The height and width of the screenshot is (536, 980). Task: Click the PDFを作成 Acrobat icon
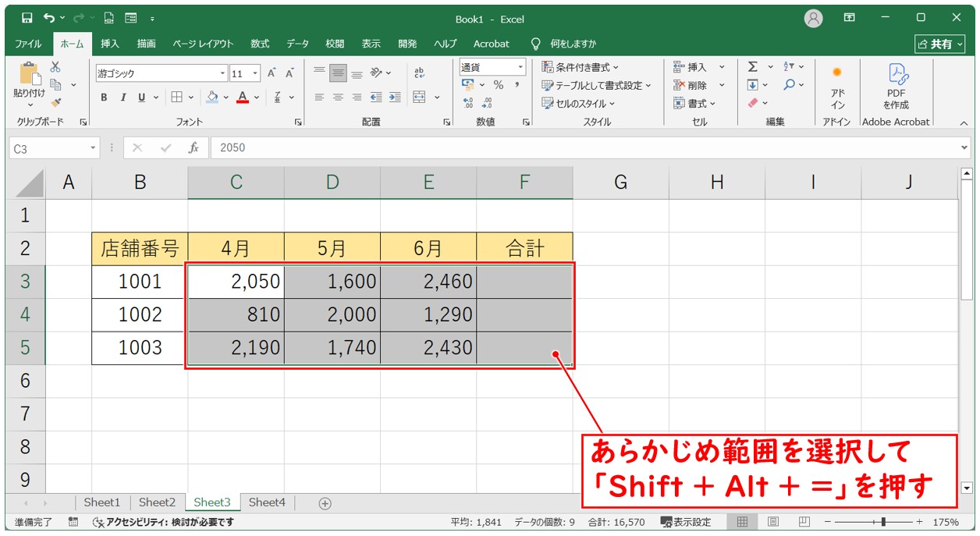click(x=896, y=87)
